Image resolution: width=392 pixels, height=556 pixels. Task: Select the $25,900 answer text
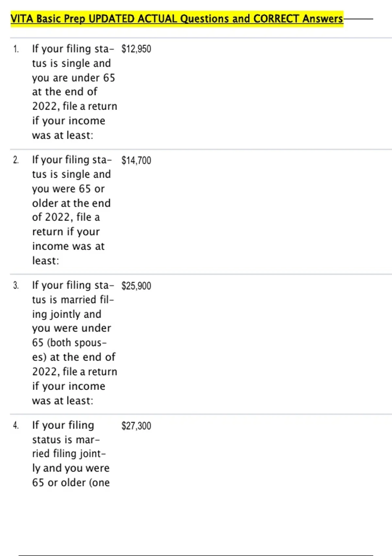pos(136,286)
